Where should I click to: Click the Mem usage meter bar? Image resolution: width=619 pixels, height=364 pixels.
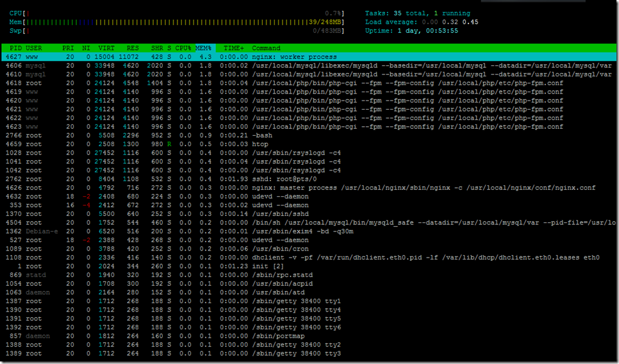(x=177, y=22)
